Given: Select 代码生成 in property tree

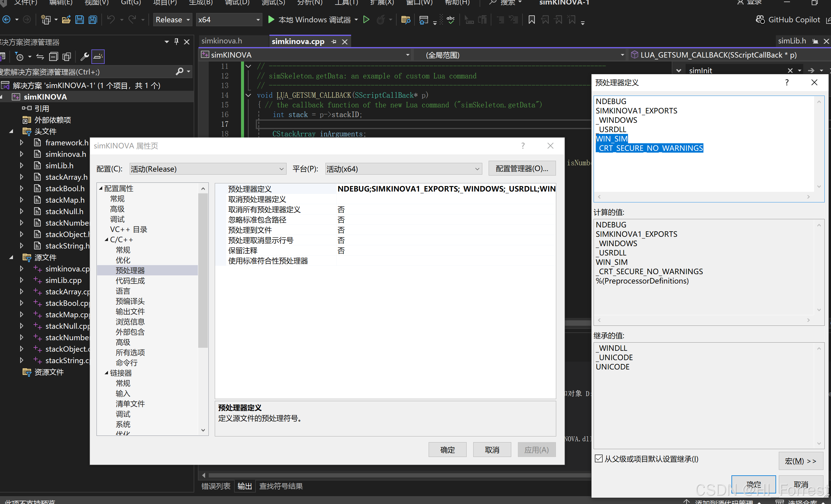Looking at the screenshot, I should coord(130,281).
